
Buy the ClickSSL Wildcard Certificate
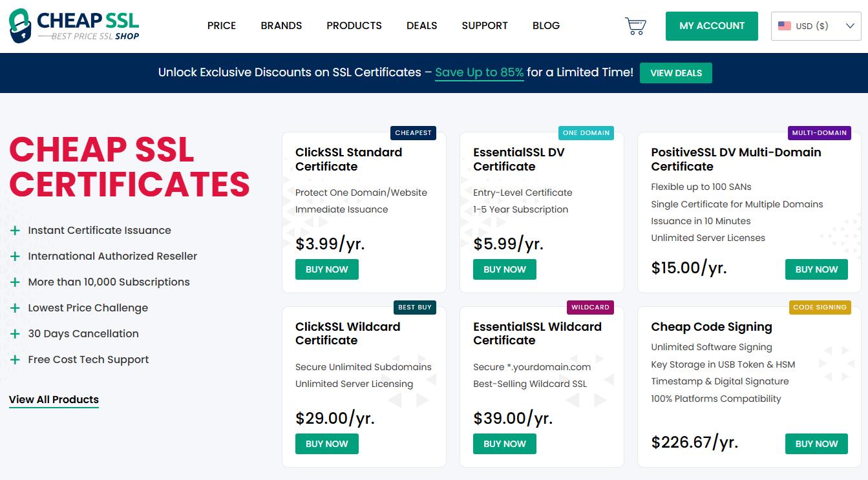tap(327, 444)
